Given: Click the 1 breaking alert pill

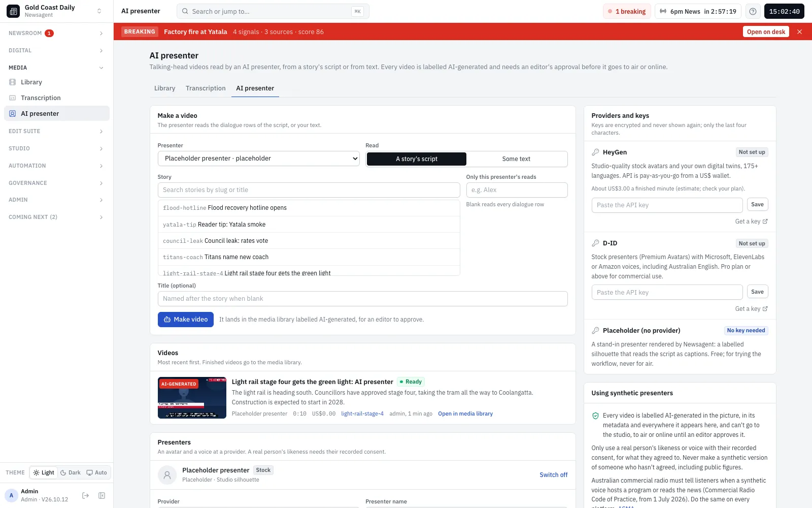Looking at the screenshot, I should tap(627, 11).
